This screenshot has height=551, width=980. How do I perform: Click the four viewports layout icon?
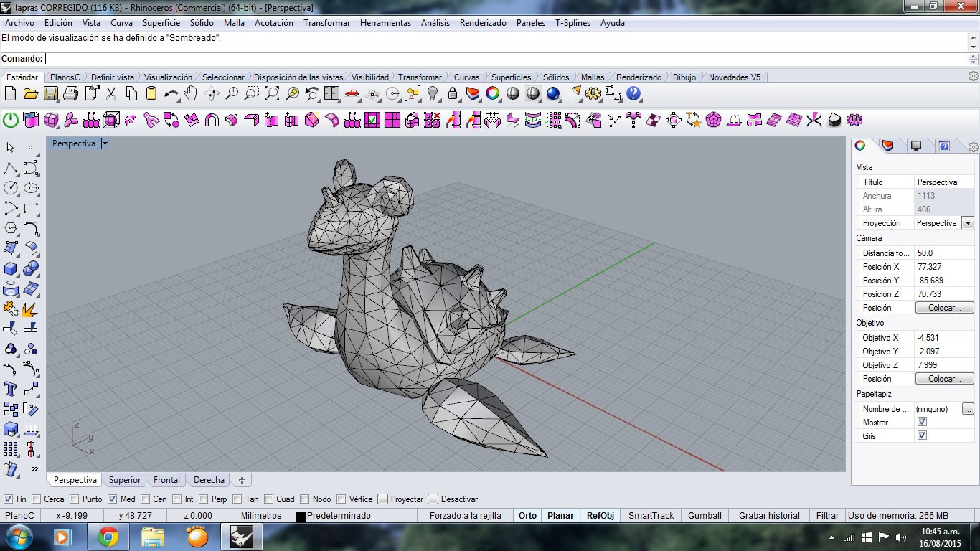click(331, 93)
